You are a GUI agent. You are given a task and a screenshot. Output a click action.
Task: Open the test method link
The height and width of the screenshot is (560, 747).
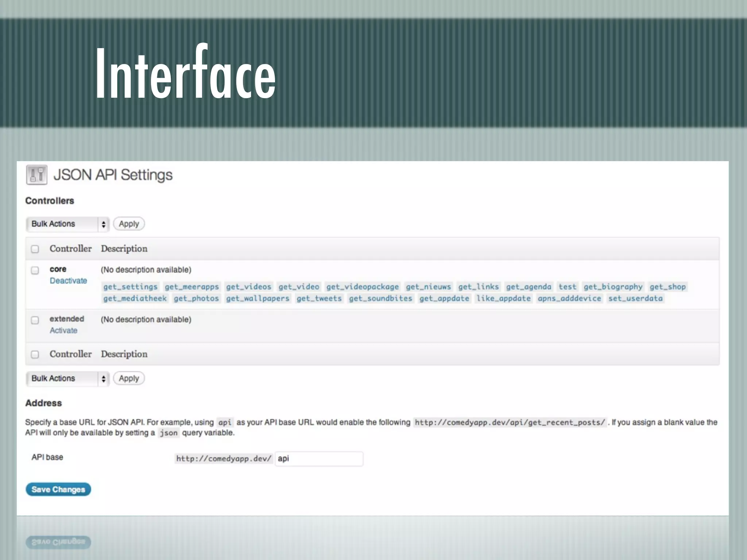click(x=568, y=287)
